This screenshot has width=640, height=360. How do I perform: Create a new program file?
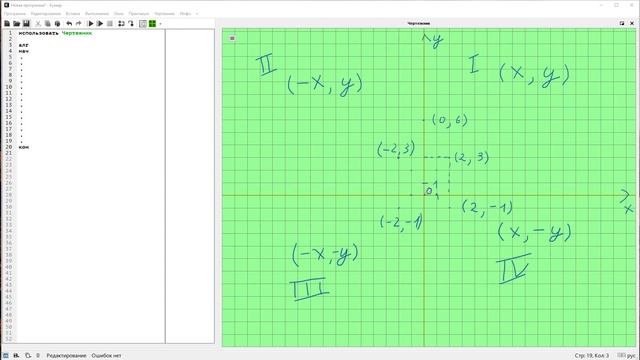click(7, 24)
